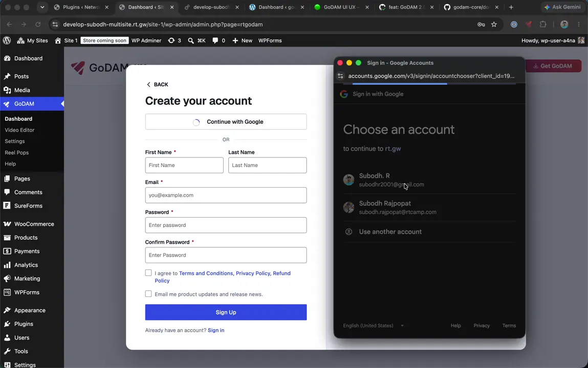Focus the First Name field
This screenshot has width=588, height=368.
click(x=184, y=165)
